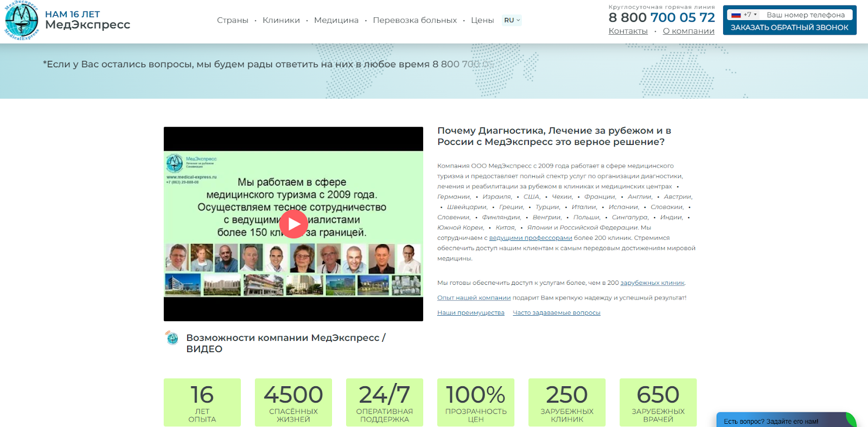Click the 16 ЛЕТ ОПЫТА tile
Image resolution: width=868 pixels, height=427 pixels.
click(x=202, y=402)
